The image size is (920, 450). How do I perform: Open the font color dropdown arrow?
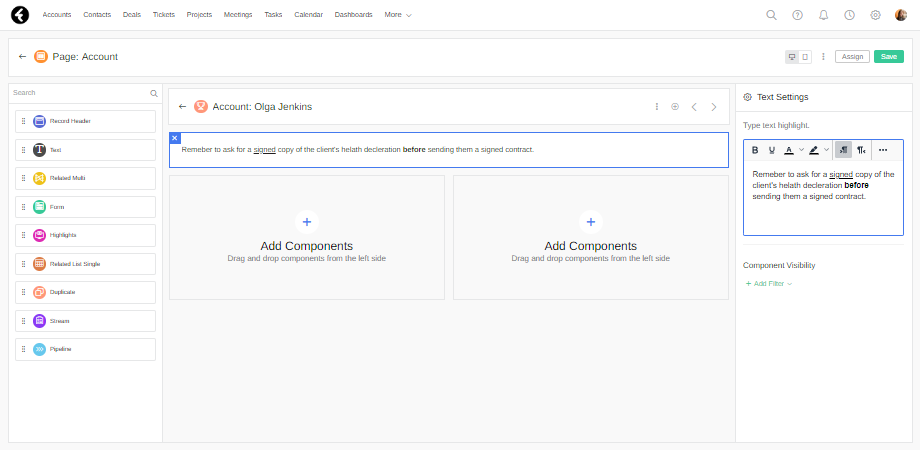coord(801,150)
